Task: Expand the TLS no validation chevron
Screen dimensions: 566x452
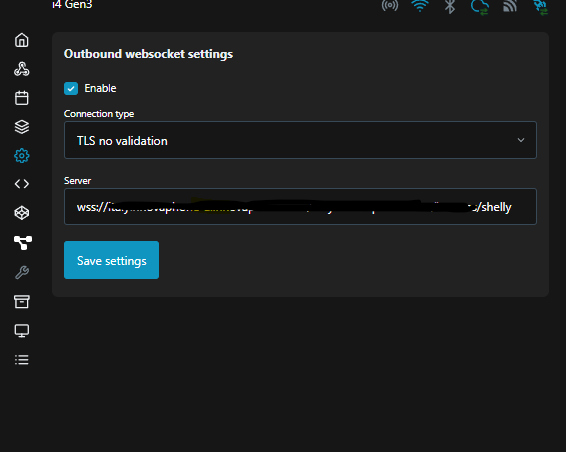Action: tap(521, 140)
